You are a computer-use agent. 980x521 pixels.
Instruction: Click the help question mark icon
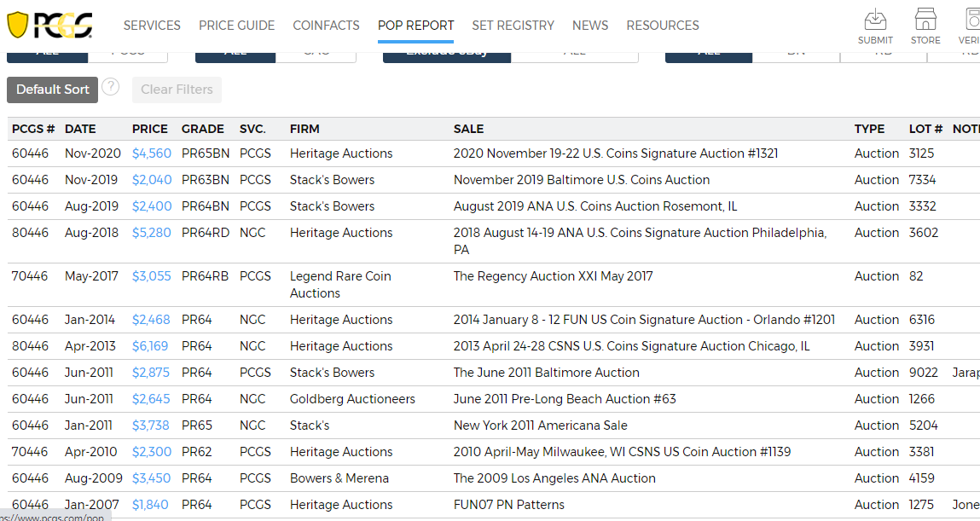click(111, 87)
